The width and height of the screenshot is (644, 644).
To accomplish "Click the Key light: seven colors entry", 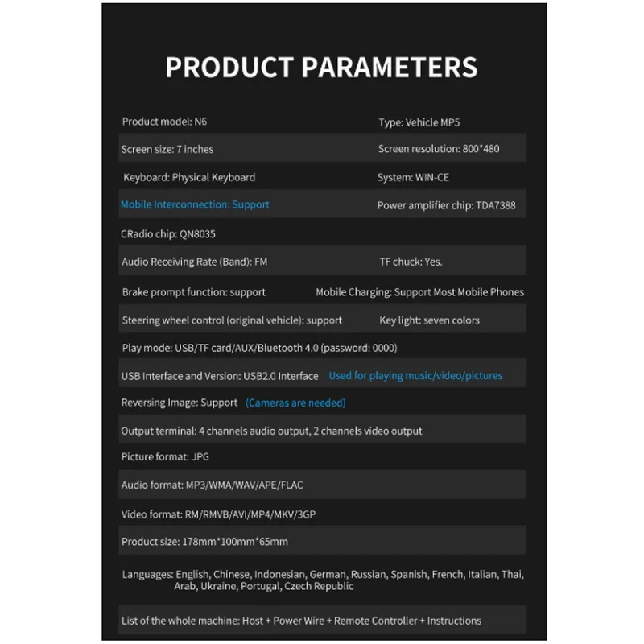I will [x=429, y=320].
